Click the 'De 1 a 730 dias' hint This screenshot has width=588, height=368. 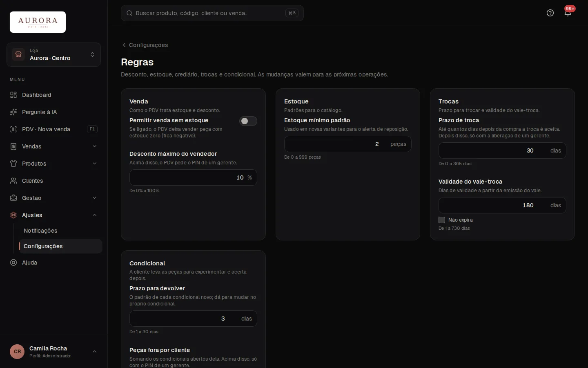click(x=454, y=228)
